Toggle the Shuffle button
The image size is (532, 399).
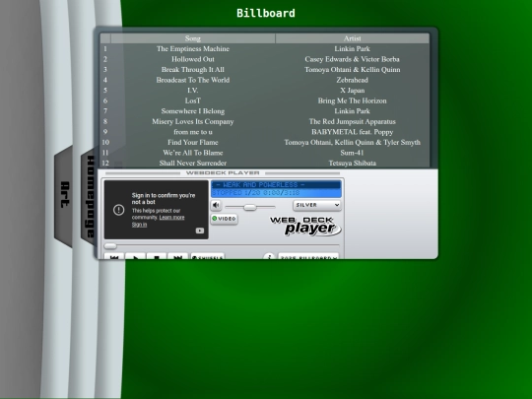click(207, 256)
